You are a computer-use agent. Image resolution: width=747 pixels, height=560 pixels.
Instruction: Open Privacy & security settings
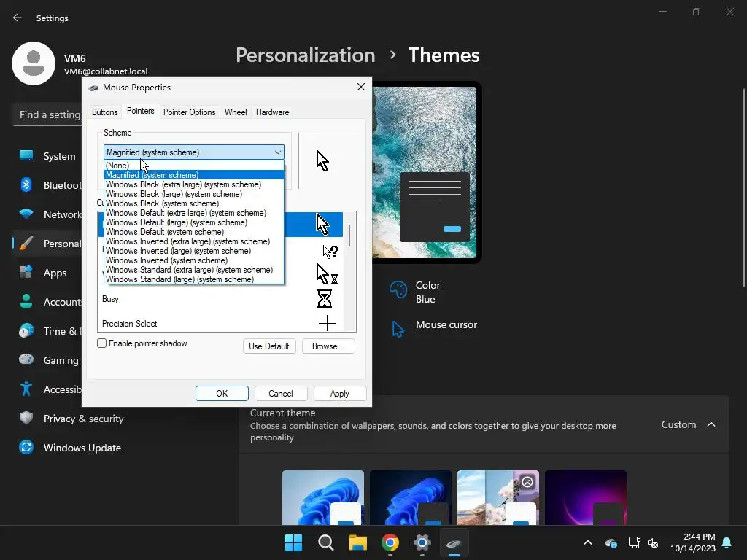[71, 419]
